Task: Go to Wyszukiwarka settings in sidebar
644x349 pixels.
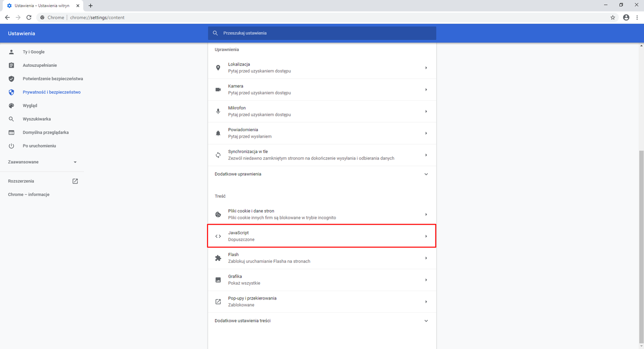Action: [x=37, y=119]
